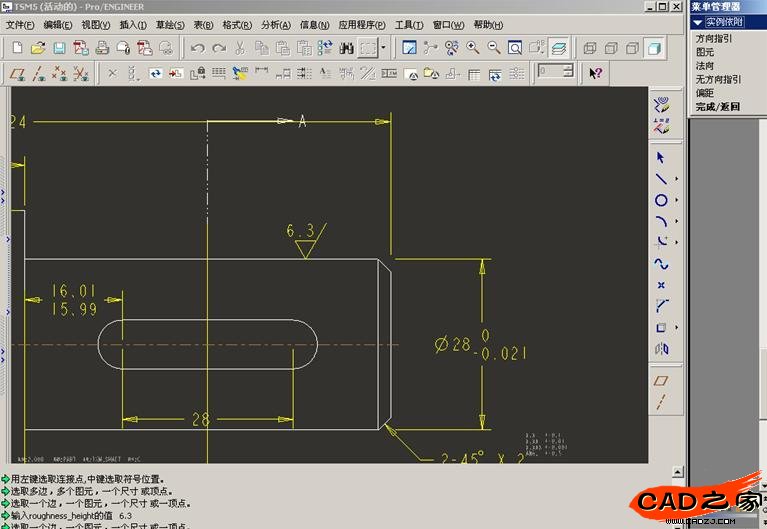Screen dimensions: 767x529
Task: Select the Line sketch tool
Action: pyautogui.click(x=661, y=179)
